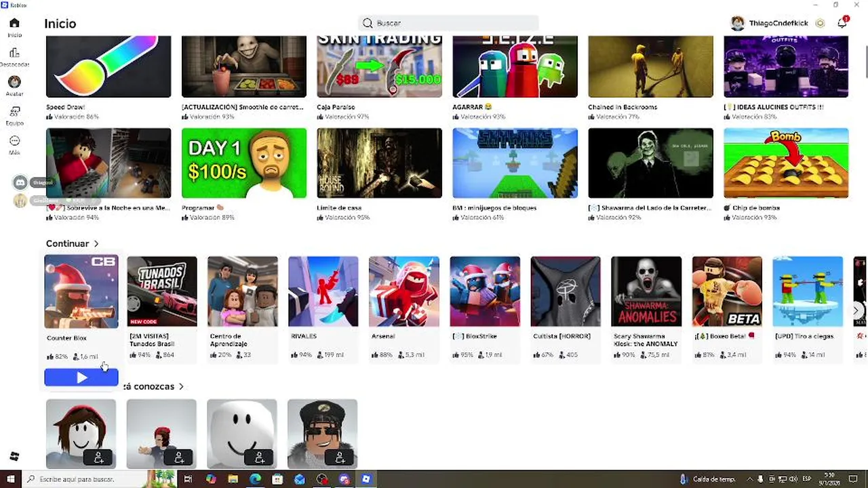Open the Speed Draw! game thumbnail
This screenshot has width=868, height=488.
pyautogui.click(x=108, y=66)
